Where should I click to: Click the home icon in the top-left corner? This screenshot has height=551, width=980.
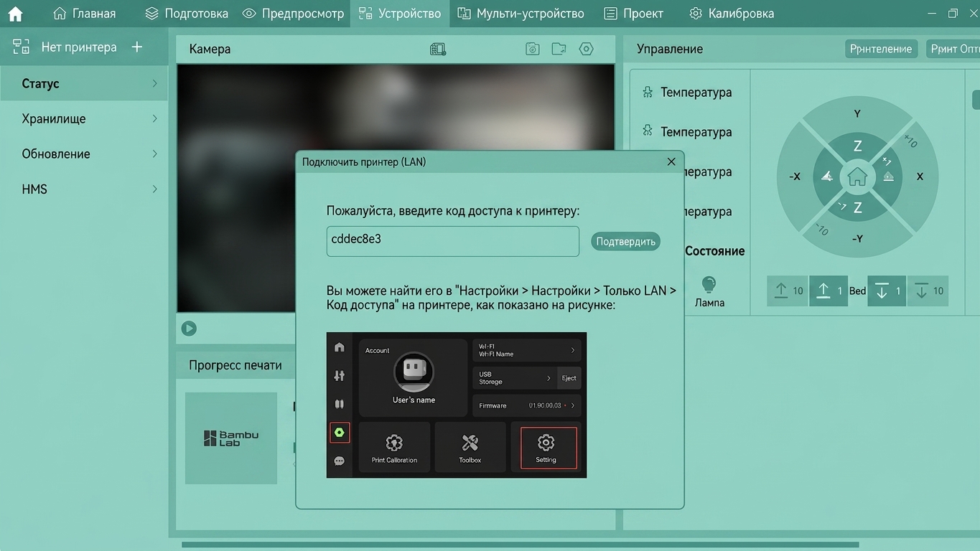click(15, 14)
